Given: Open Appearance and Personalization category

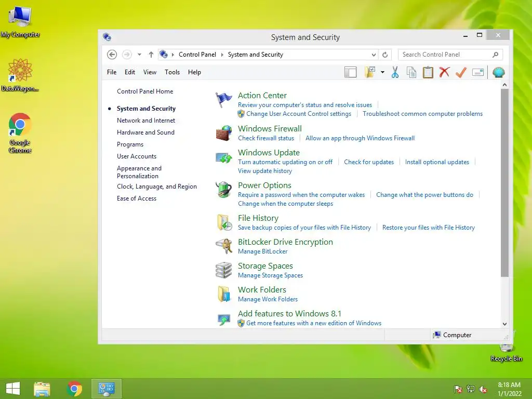Looking at the screenshot, I should point(139,172).
